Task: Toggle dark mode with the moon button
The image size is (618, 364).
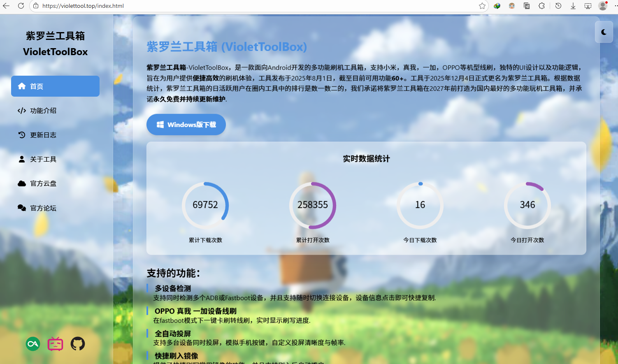Action: [x=604, y=32]
